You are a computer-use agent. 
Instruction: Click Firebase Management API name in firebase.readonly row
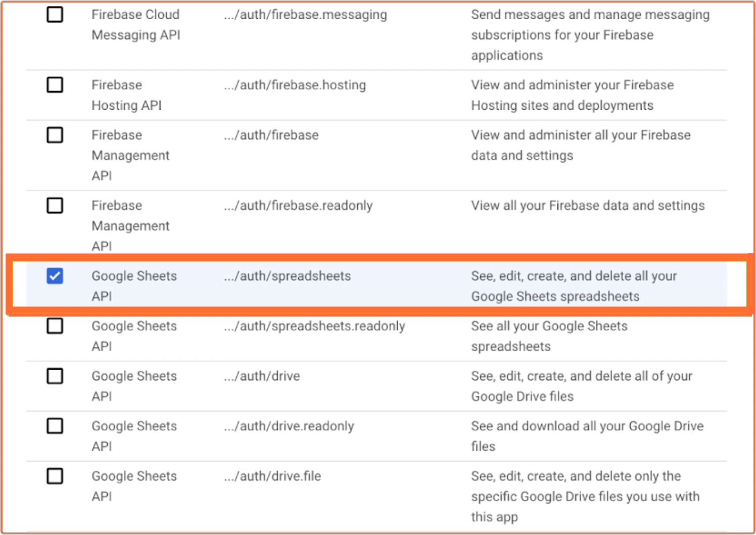(x=130, y=226)
